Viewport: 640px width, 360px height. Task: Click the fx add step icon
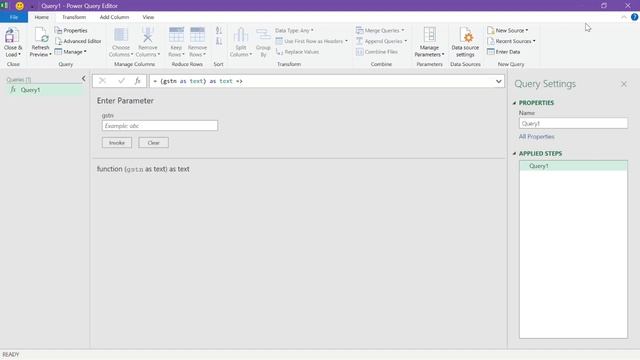(x=138, y=81)
